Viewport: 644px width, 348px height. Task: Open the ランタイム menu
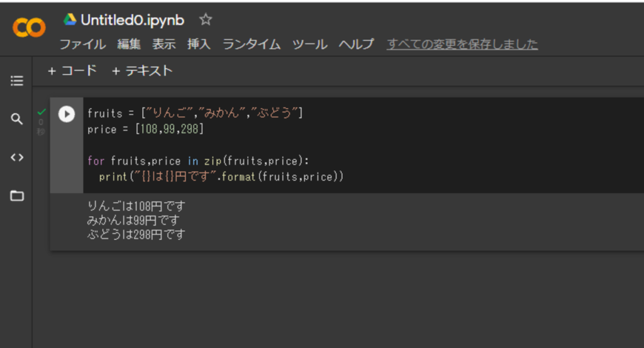pyautogui.click(x=252, y=45)
